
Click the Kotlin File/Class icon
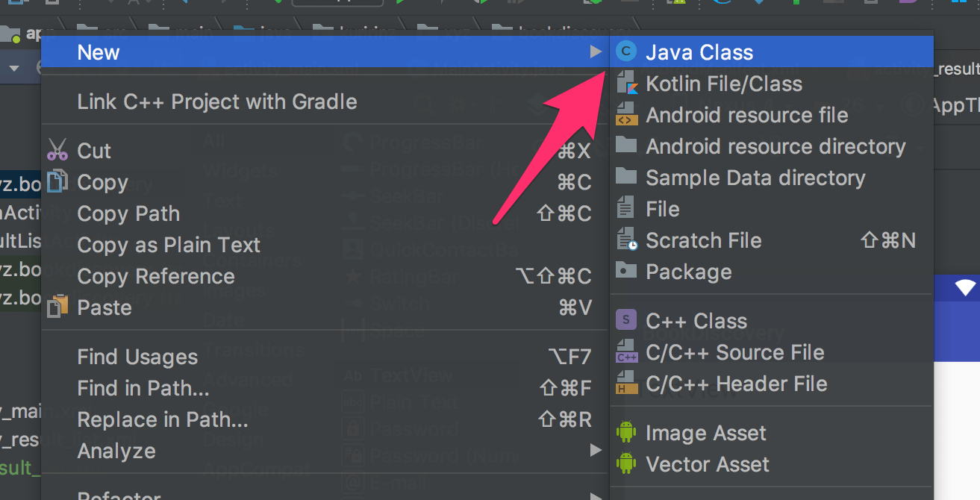pos(626,84)
